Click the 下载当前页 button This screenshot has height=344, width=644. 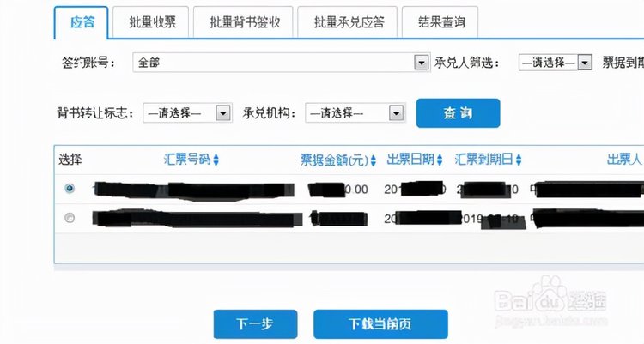pyautogui.click(x=380, y=324)
